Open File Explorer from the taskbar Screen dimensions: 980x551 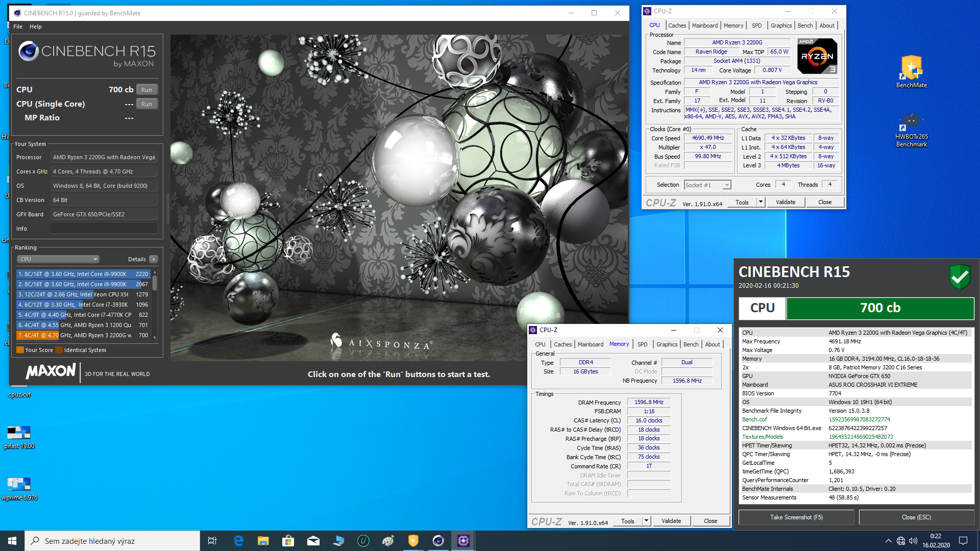point(263,541)
